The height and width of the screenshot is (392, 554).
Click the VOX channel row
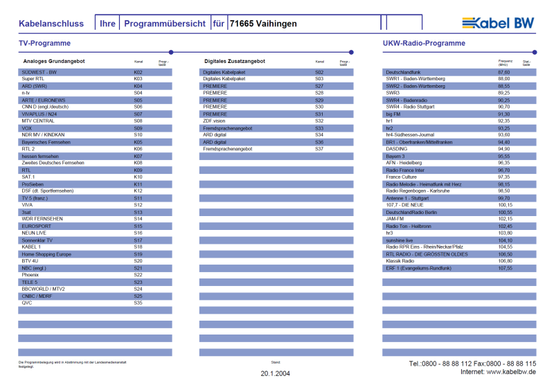[95, 128]
